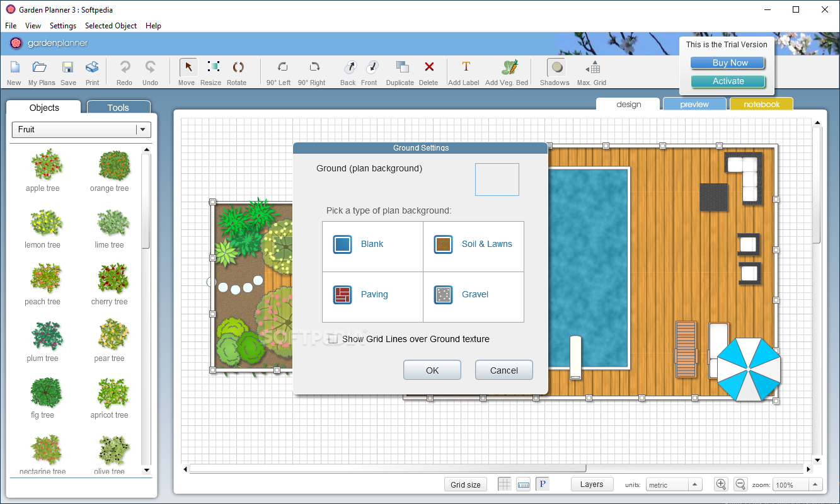
Task: Click the Grid size button
Action: 466,484
